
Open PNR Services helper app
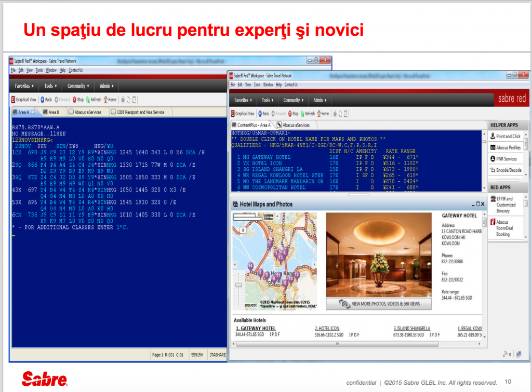[x=503, y=159]
